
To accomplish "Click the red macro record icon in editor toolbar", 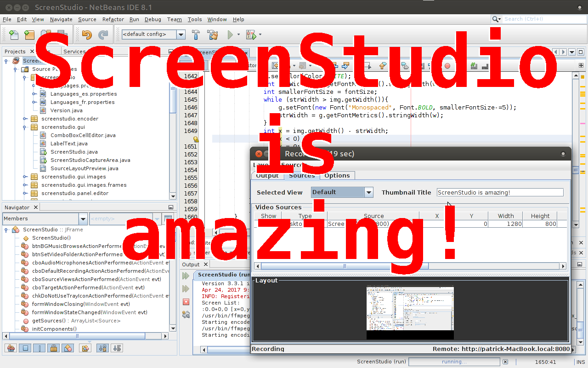I will coord(447,66).
